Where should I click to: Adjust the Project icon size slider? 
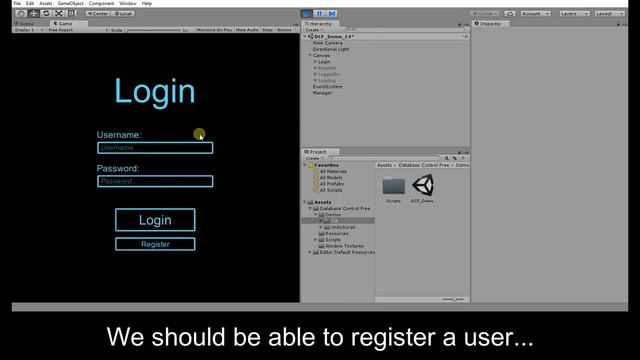(453, 299)
